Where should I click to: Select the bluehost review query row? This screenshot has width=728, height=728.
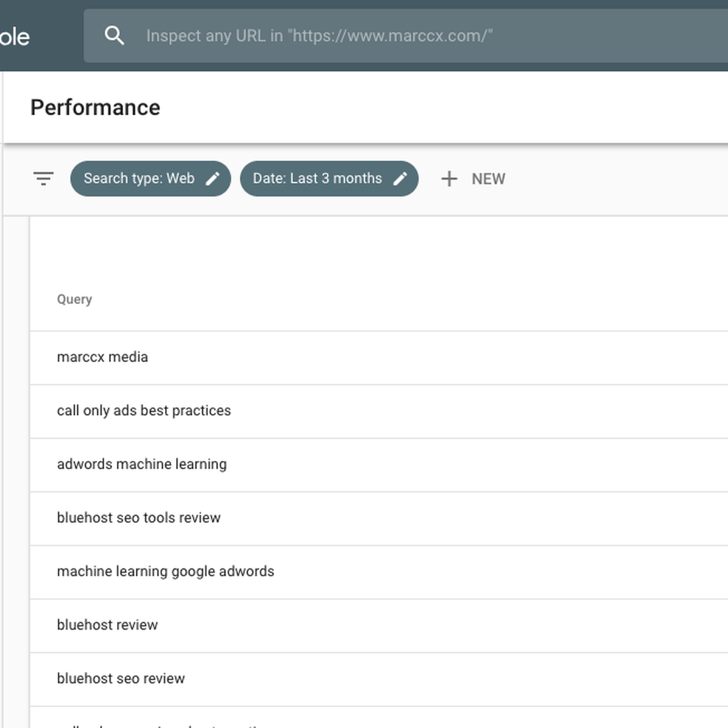tap(379, 625)
